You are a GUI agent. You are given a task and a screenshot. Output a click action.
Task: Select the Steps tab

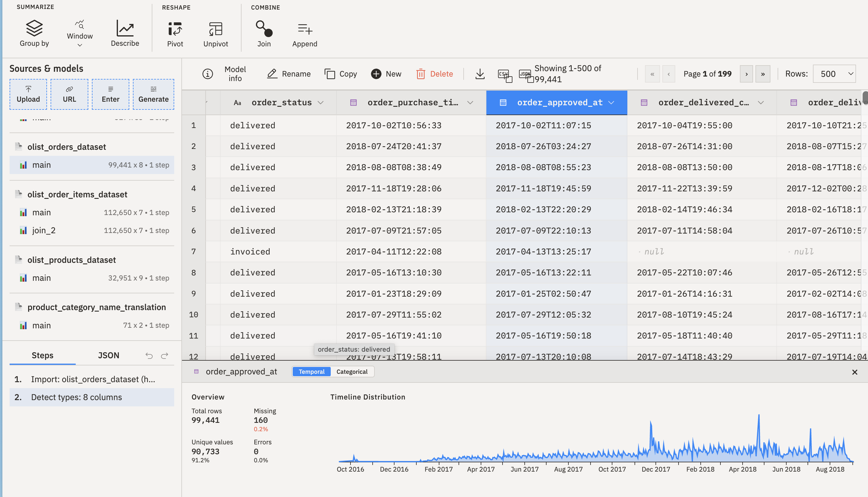pos(43,355)
